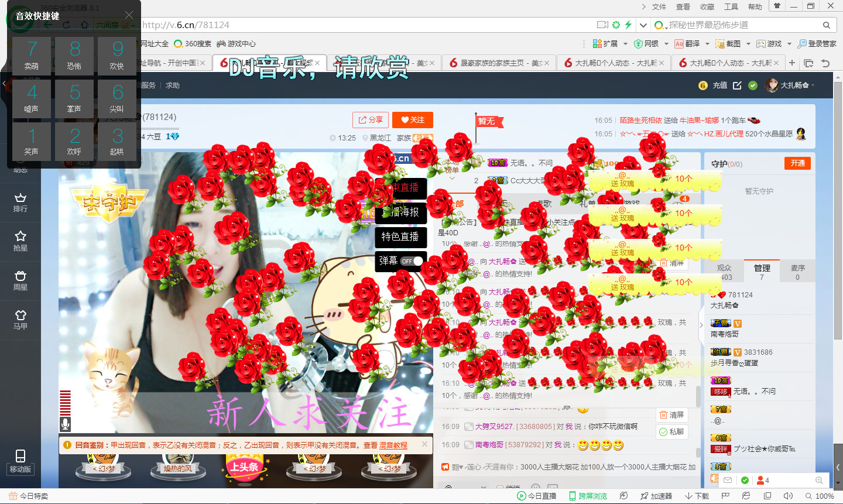Click the 分享 share button

pyautogui.click(x=371, y=120)
